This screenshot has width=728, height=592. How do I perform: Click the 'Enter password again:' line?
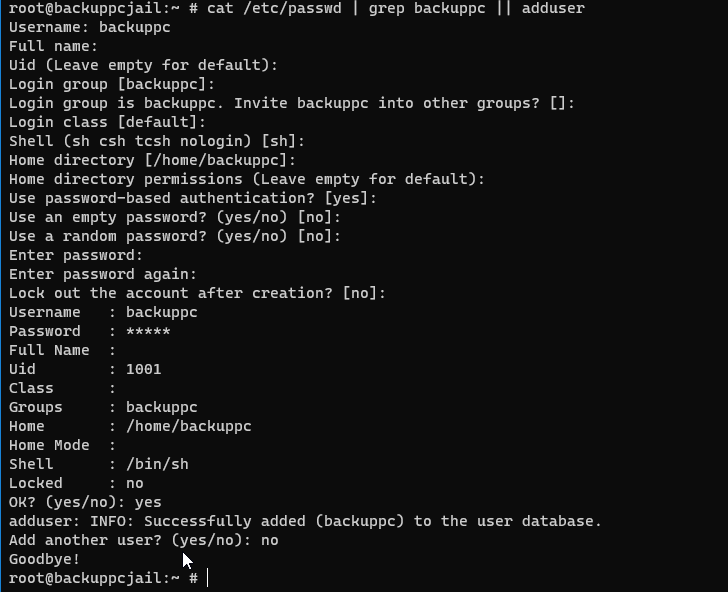click(103, 274)
